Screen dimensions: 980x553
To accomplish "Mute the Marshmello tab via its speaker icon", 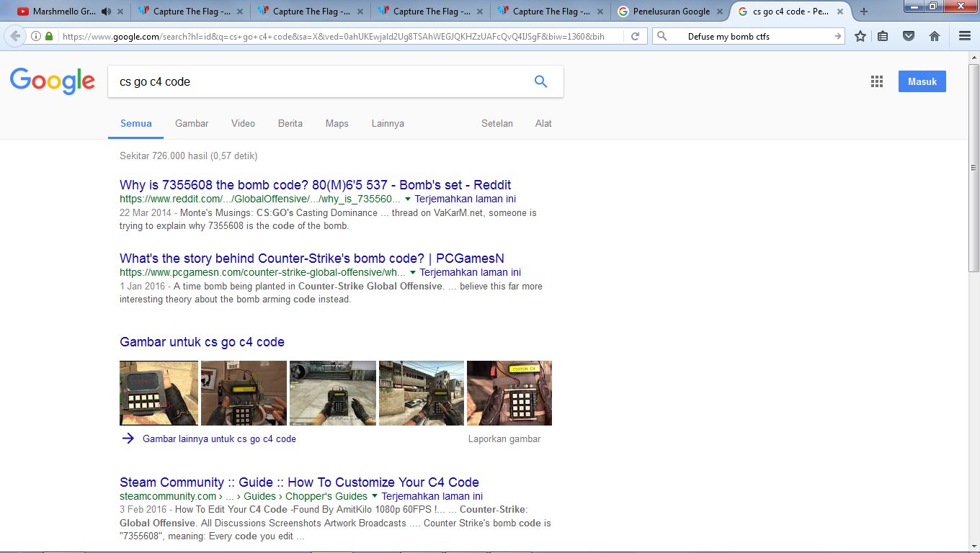I will click(x=106, y=12).
